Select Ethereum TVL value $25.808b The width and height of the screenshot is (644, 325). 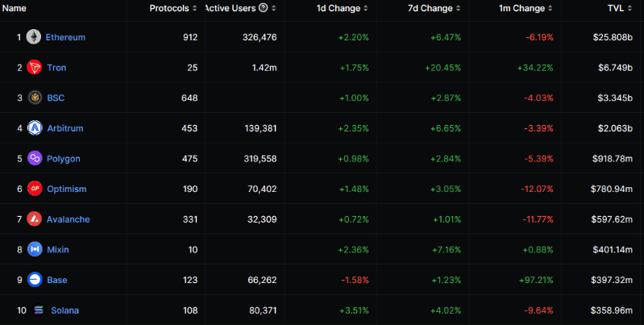[613, 37]
